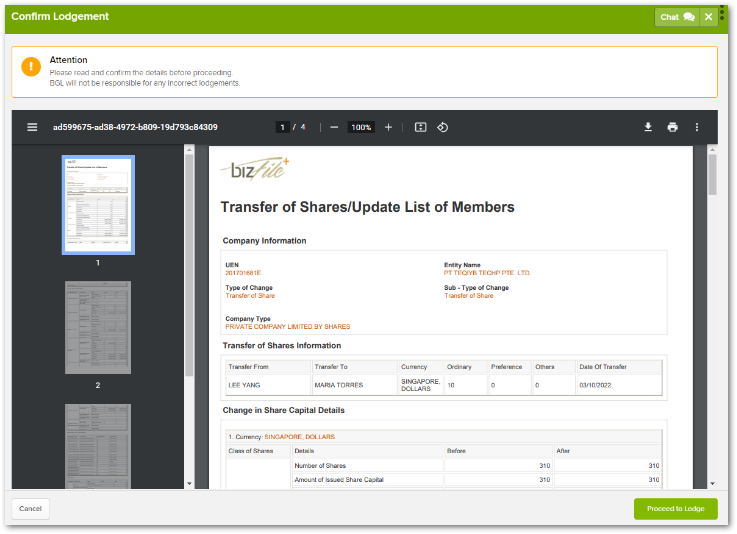Zoom in with the plus icon
Image resolution: width=737 pixels, height=534 pixels.
[388, 127]
